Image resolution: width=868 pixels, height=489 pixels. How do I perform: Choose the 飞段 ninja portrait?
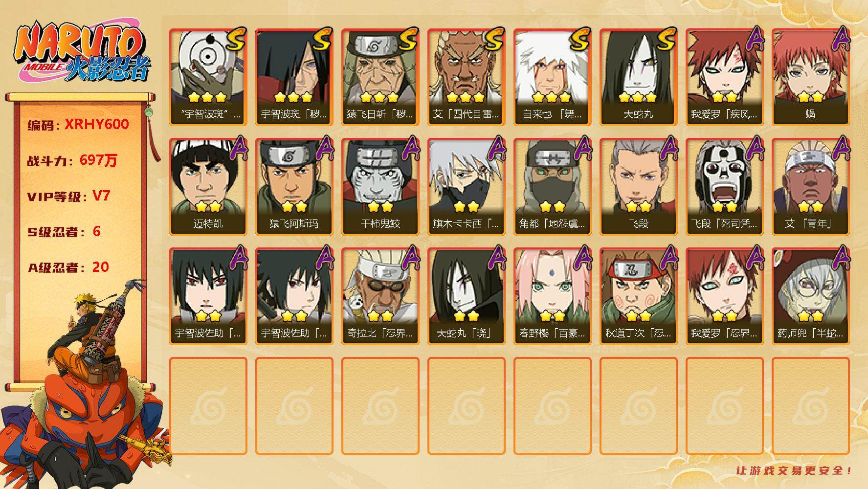[638, 187]
